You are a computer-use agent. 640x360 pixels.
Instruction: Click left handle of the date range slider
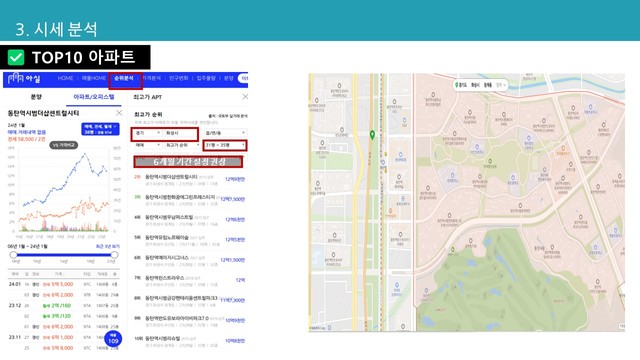[13, 255]
